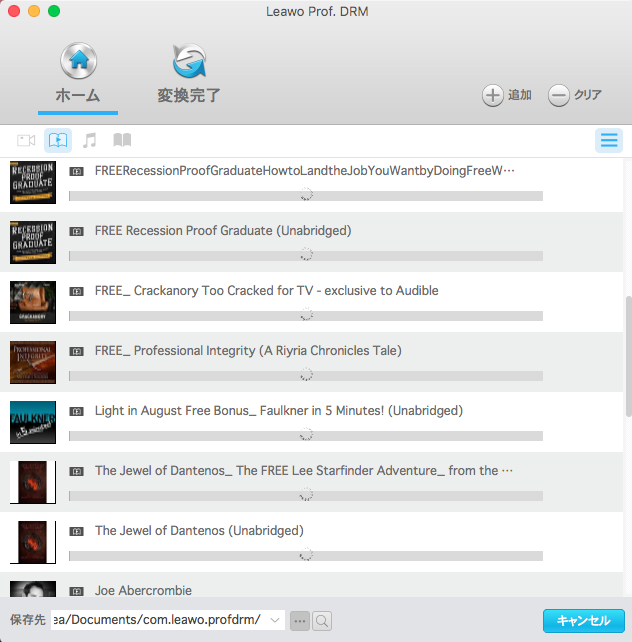
Task: Click the Cancel (キャンセル) button
Action: [x=584, y=621]
